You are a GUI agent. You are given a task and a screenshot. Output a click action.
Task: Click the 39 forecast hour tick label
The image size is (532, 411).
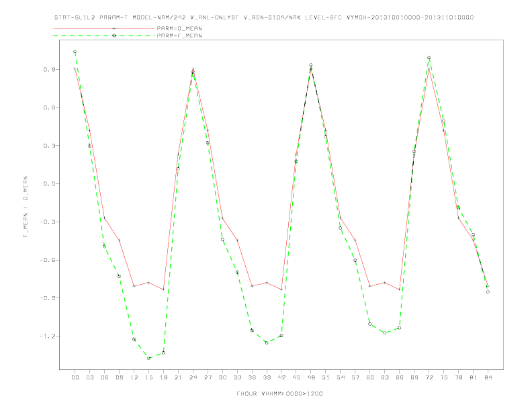(267, 377)
